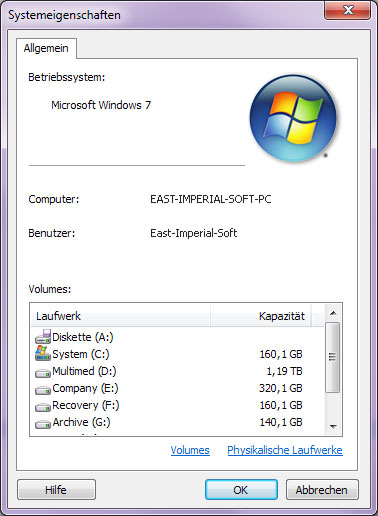Click the Hilfe button
The width and height of the screenshot is (378, 516).
pos(56,490)
